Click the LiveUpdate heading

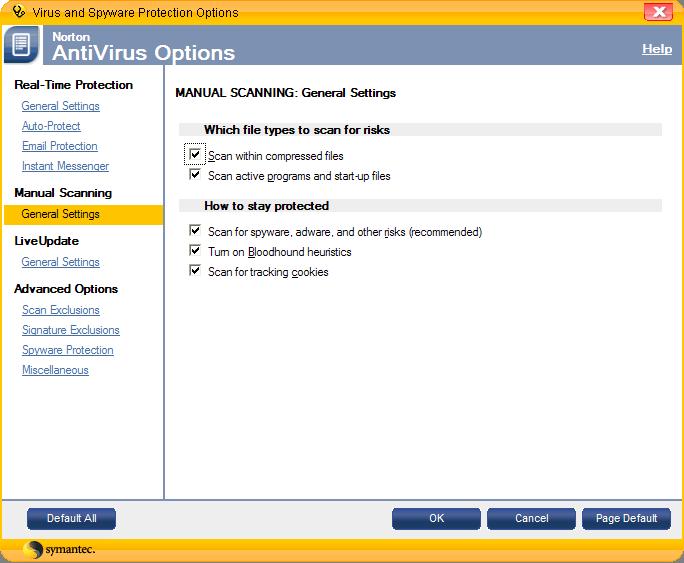point(47,241)
